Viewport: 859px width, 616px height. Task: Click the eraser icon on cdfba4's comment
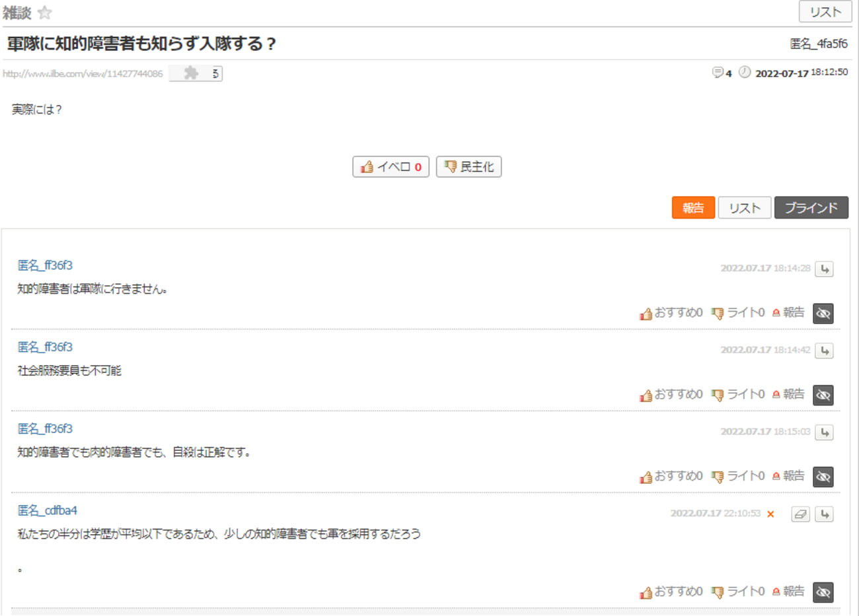tap(800, 514)
